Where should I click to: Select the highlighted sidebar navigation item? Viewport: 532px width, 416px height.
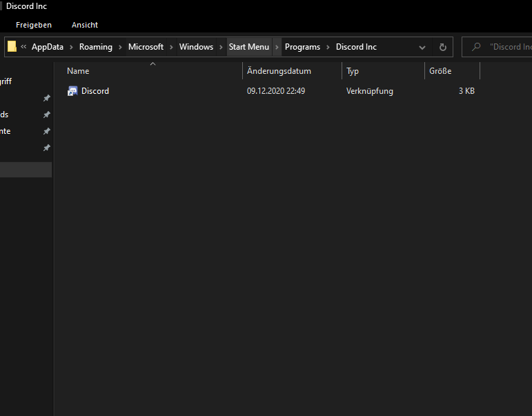point(26,170)
